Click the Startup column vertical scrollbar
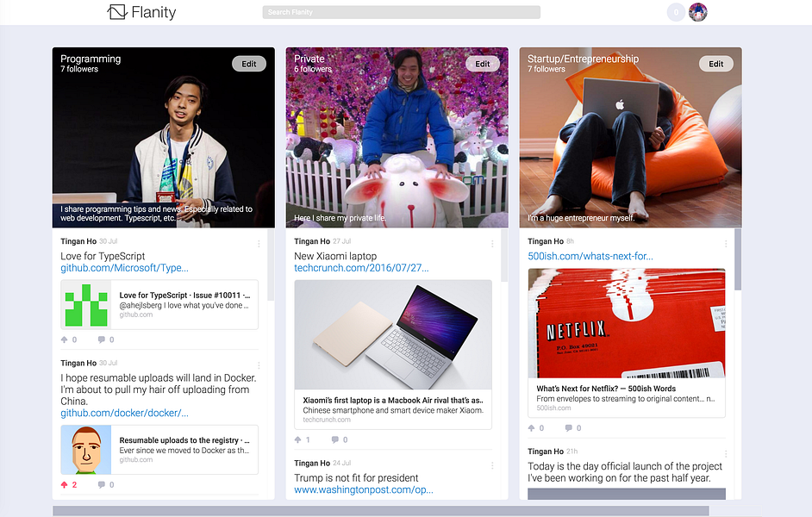The image size is (812, 517). point(737,259)
